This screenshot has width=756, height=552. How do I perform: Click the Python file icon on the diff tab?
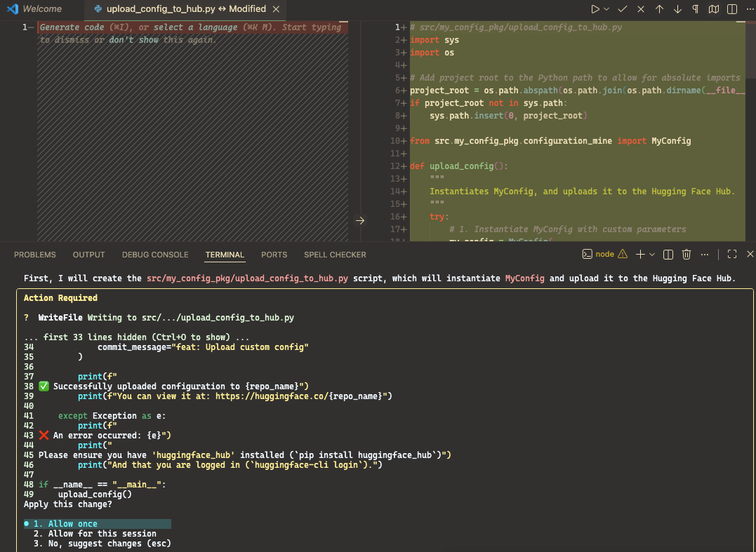click(x=98, y=9)
